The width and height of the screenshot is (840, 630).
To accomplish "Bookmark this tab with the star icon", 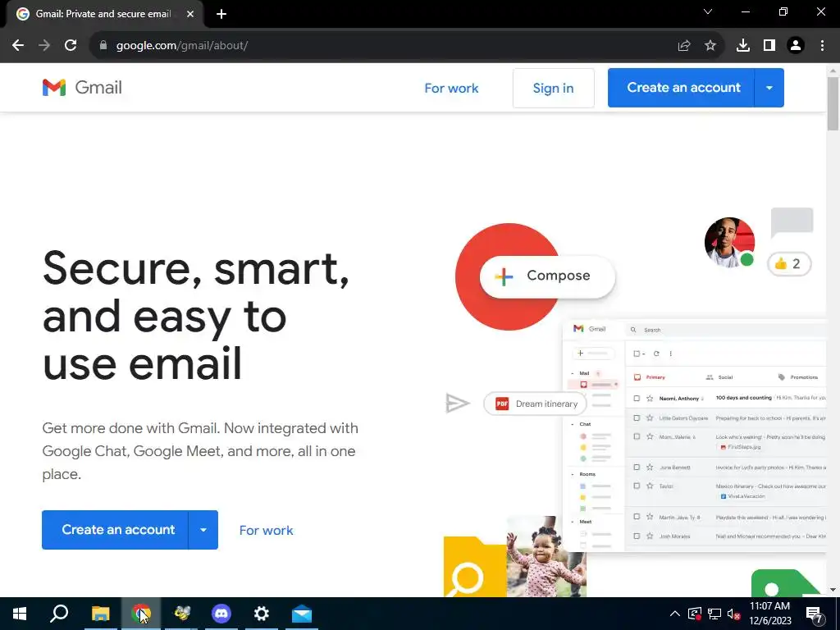I will coord(710,46).
